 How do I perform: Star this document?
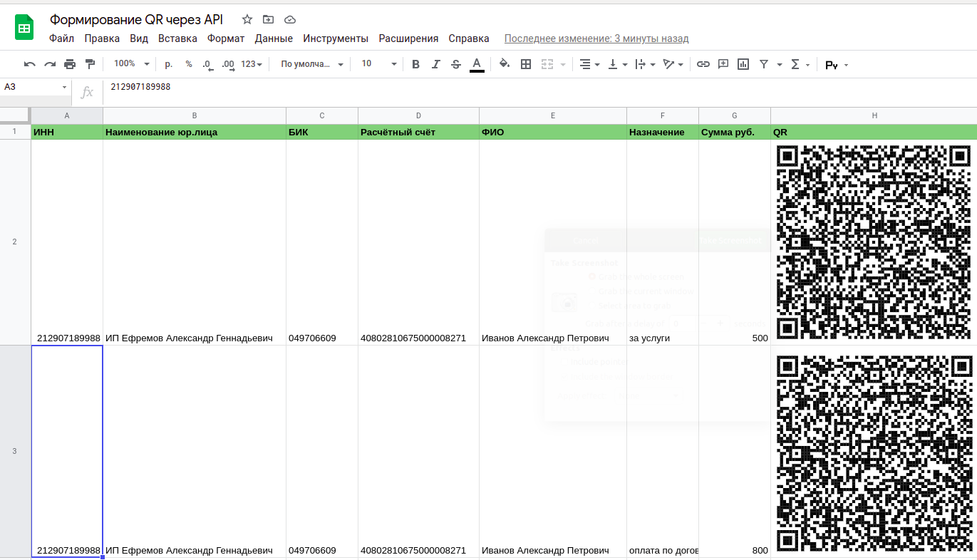pos(247,19)
